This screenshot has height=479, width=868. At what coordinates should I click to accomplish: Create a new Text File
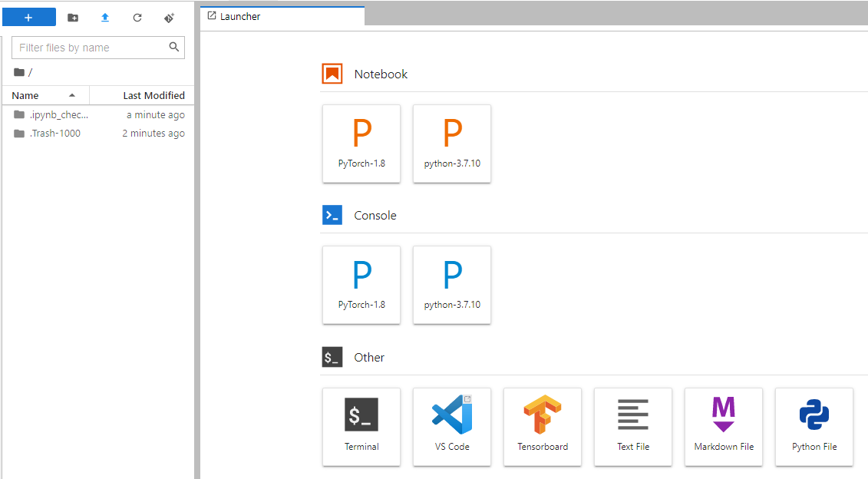pos(633,426)
